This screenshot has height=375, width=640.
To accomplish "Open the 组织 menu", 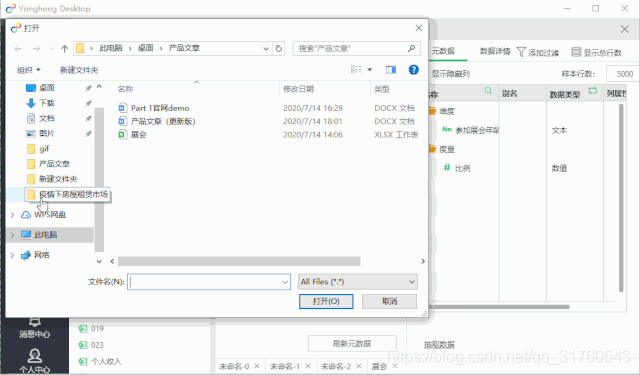I will click(x=29, y=70).
